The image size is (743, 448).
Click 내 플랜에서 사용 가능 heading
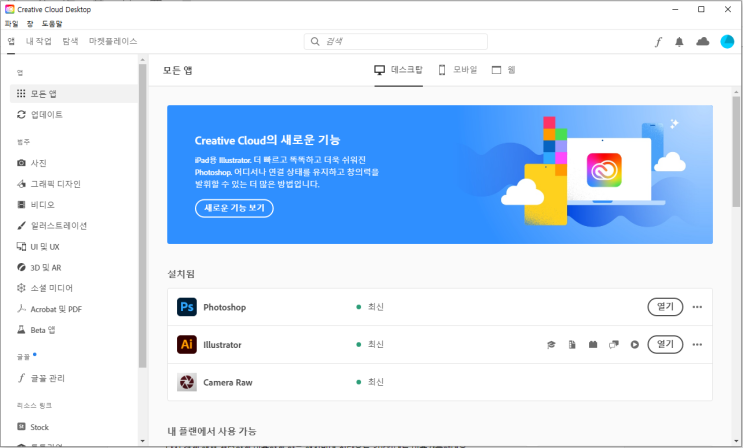coord(212,431)
